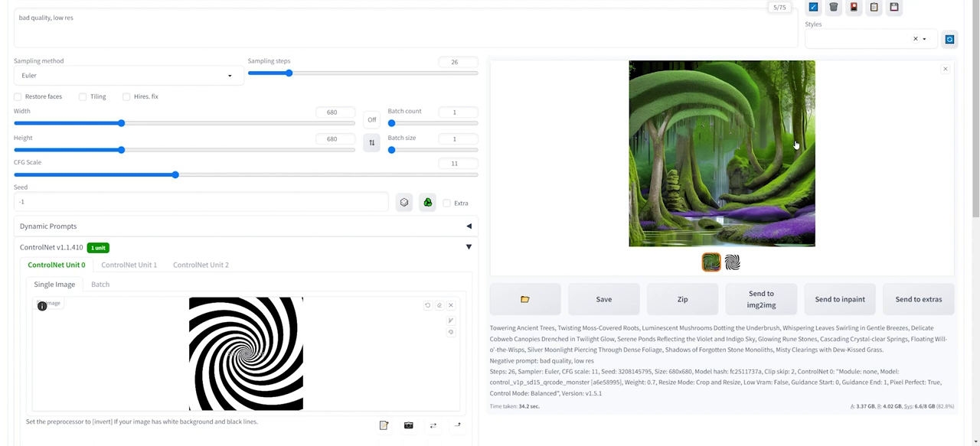Image resolution: width=980 pixels, height=446 pixels.
Task: Click the Width number field
Action: (335, 112)
